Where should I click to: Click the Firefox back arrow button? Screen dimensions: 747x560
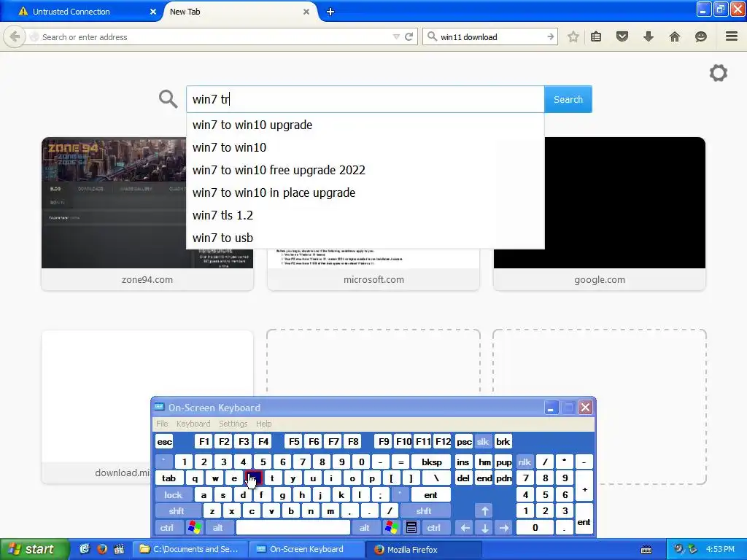(x=15, y=36)
